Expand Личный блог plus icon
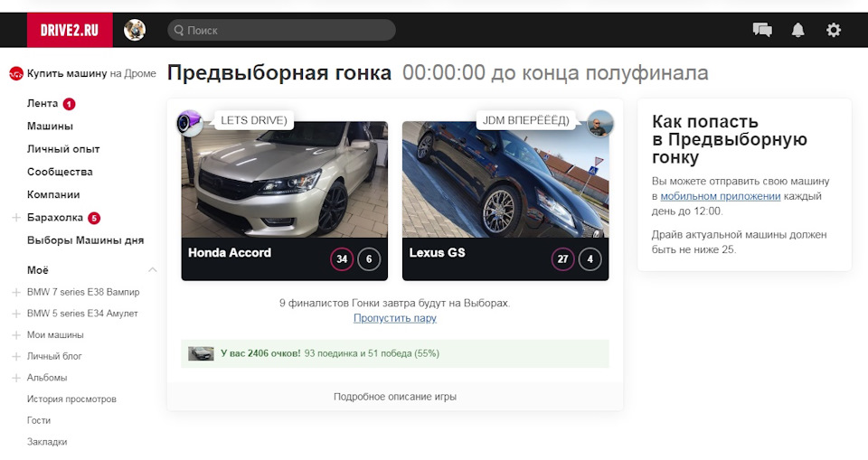Screen dimensions: 868x460 [x=16, y=357]
